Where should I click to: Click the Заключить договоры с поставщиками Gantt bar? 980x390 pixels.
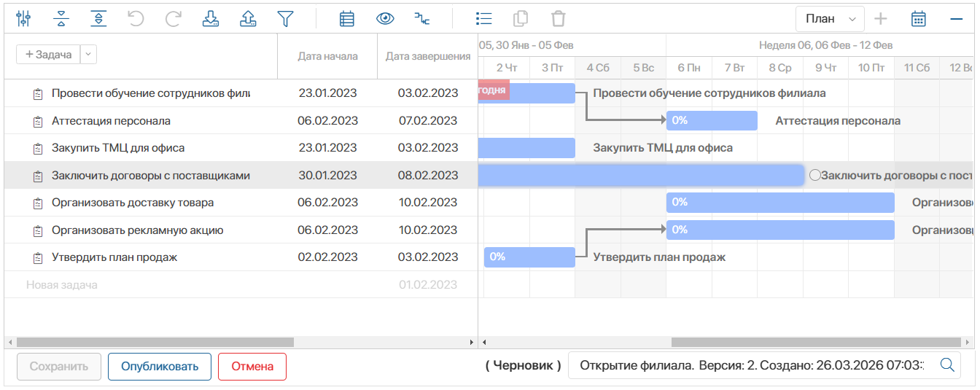pyautogui.click(x=641, y=175)
